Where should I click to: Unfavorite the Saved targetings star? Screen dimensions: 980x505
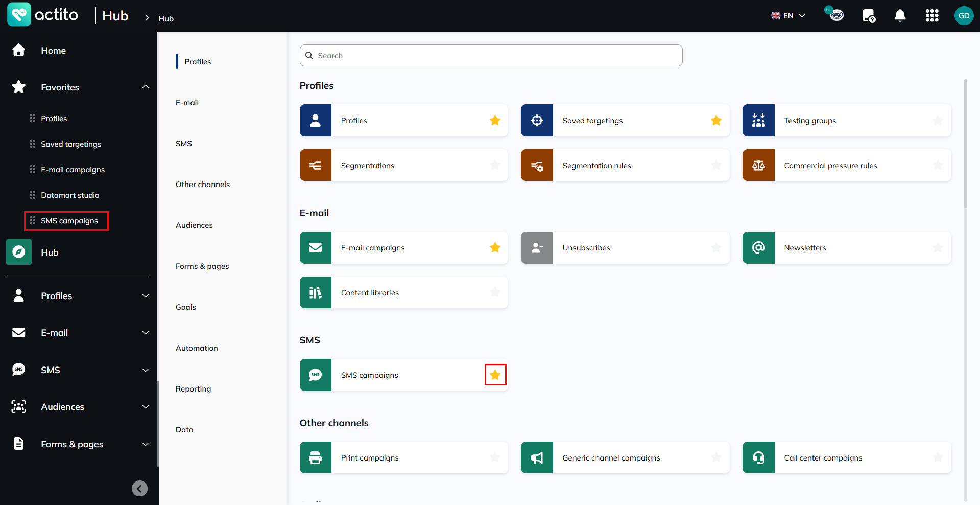click(716, 121)
